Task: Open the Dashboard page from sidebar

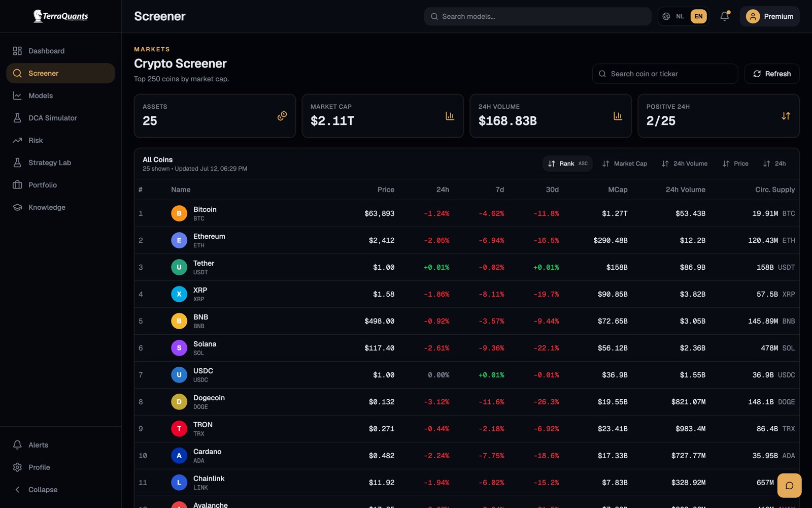Action: 61,51
